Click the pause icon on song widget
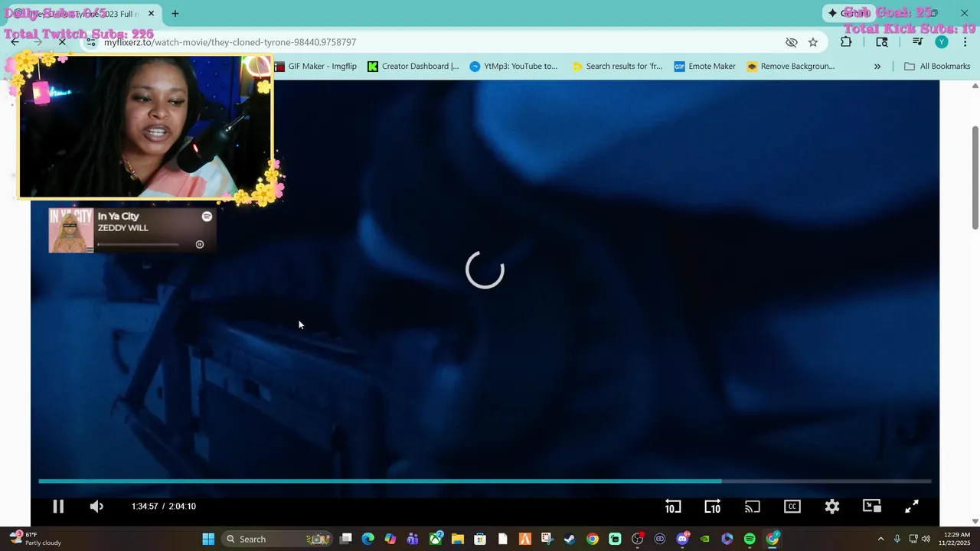The height and width of the screenshot is (551, 980). point(200,245)
